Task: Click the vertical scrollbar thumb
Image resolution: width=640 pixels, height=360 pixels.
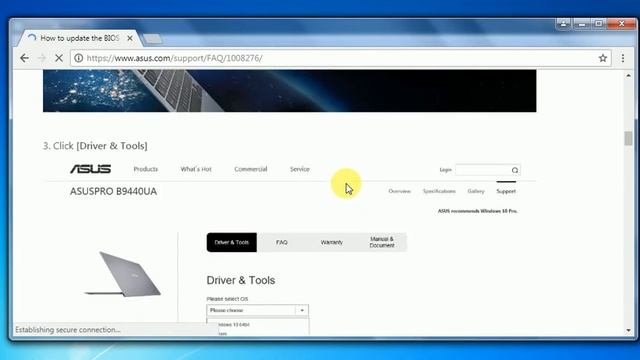Action: click(628, 138)
